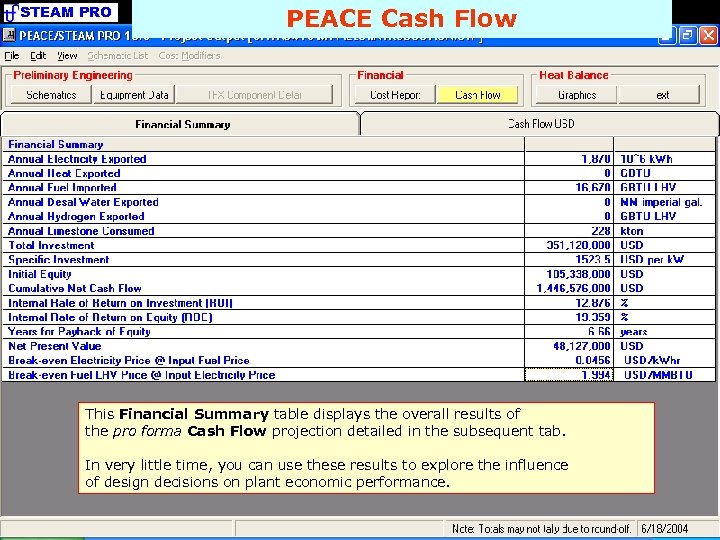Switch to the Cash Flow USD tab
This screenshot has height=540, width=720.
point(540,124)
